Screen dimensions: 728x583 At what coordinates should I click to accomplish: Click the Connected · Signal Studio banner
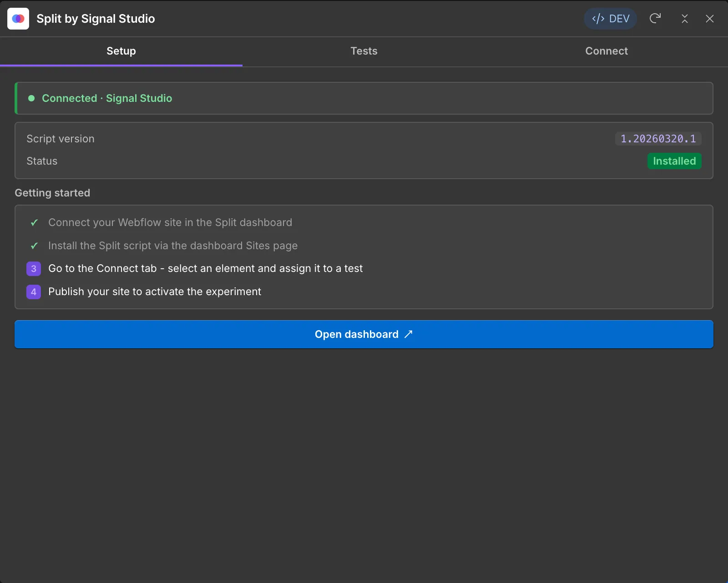[x=364, y=98]
